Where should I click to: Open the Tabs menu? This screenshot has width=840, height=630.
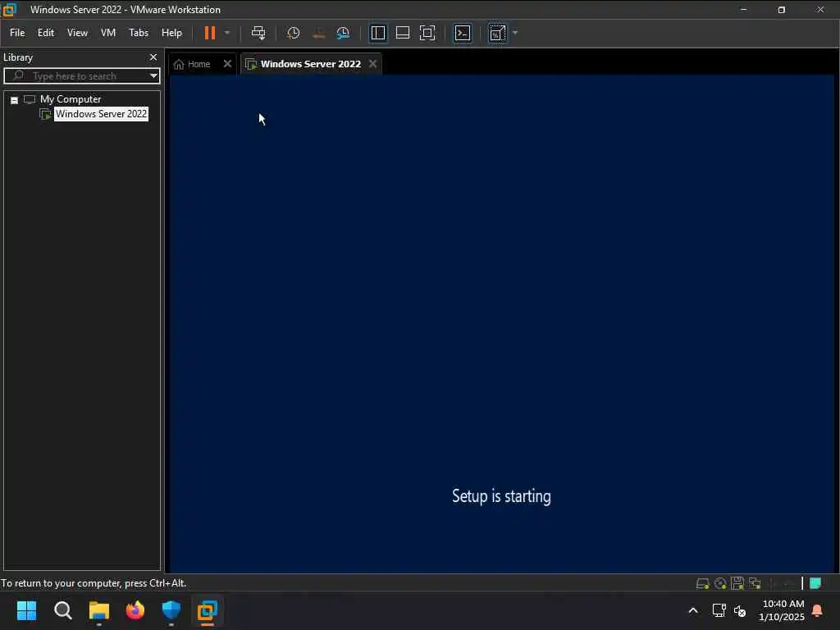[138, 33]
